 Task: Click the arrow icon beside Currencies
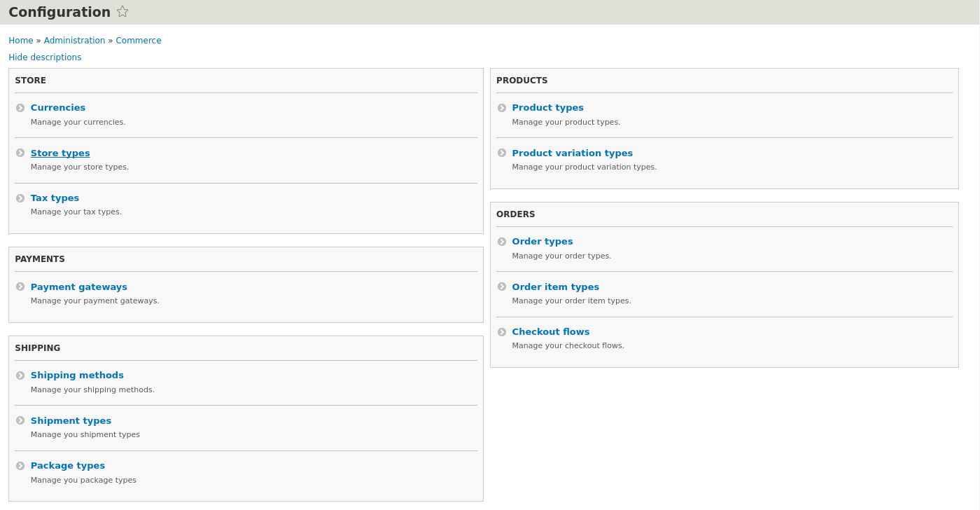(20, 108)
